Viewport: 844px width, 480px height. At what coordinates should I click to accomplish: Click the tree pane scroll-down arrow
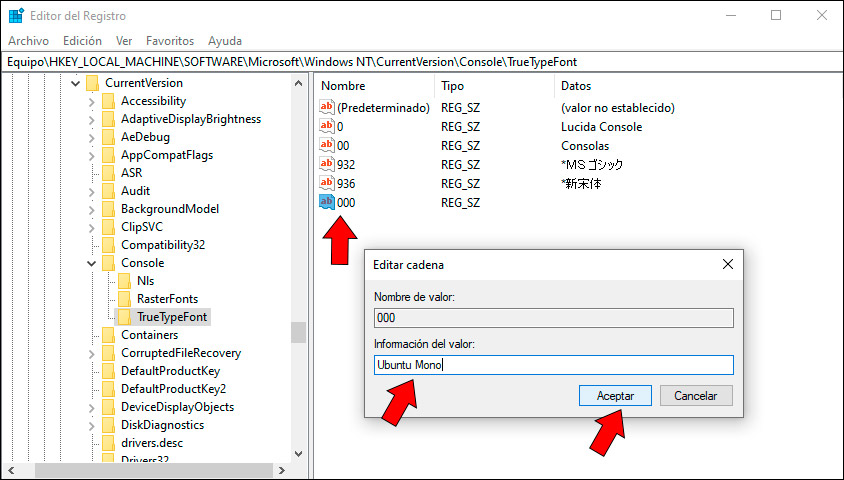(x=298, y=453)
